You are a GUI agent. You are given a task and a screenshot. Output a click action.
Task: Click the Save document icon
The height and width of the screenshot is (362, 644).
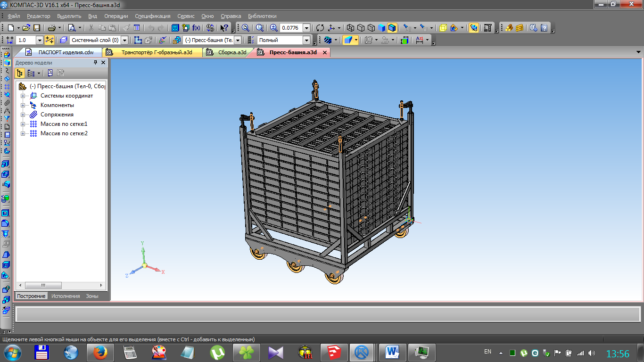point(37,28)
